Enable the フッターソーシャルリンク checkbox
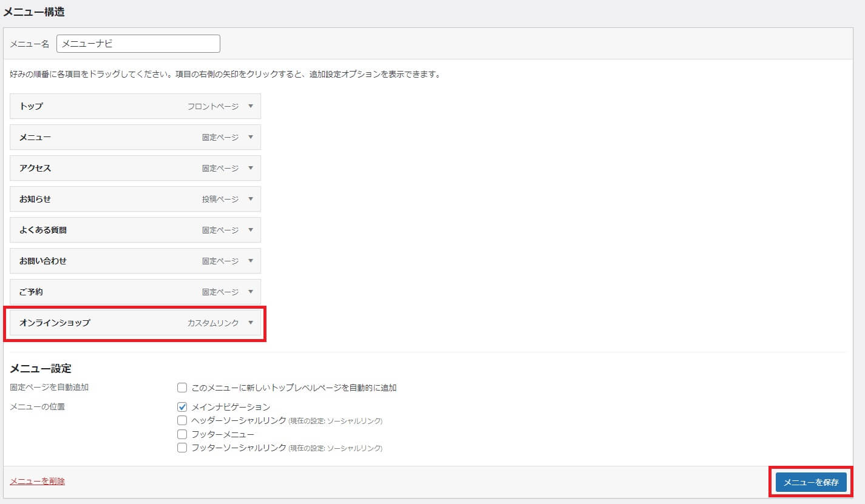Viewport: 865px width, 504px height. tap(182, 448)
